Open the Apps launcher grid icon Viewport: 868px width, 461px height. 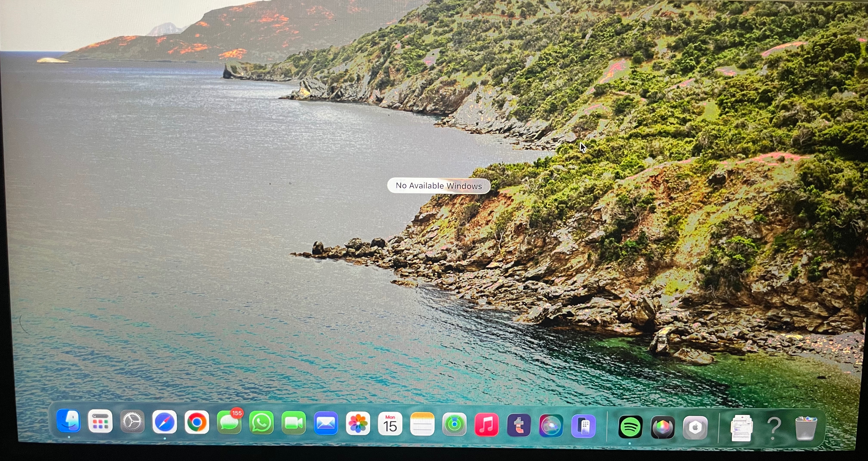pyautogui.click(x=100, y=421)
